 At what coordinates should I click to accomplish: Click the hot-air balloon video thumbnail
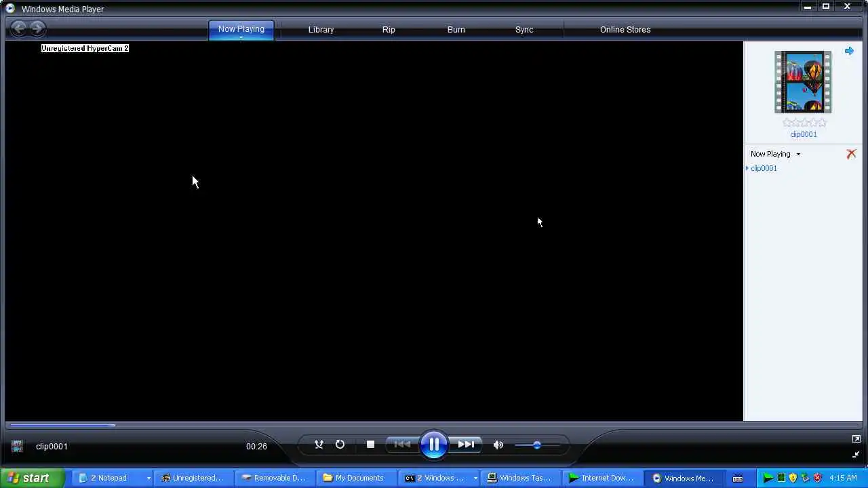pyautogui.click(x=803, y=82)
